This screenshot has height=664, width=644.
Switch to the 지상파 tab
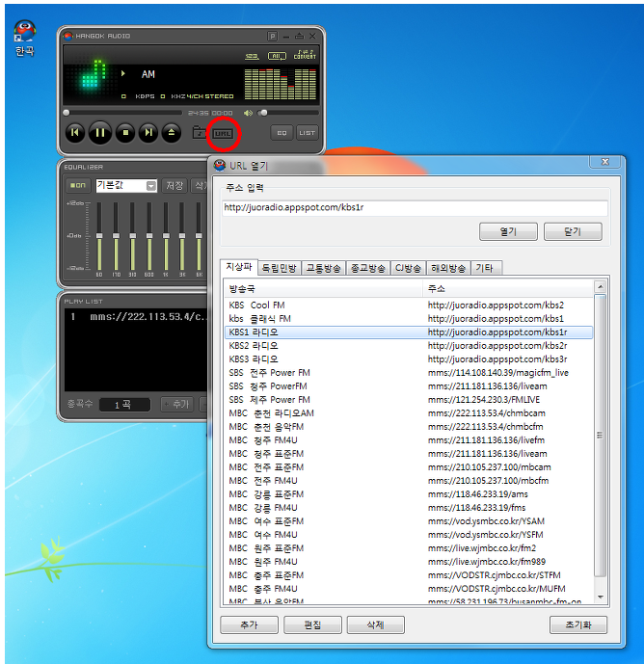(x=238, y=267)
